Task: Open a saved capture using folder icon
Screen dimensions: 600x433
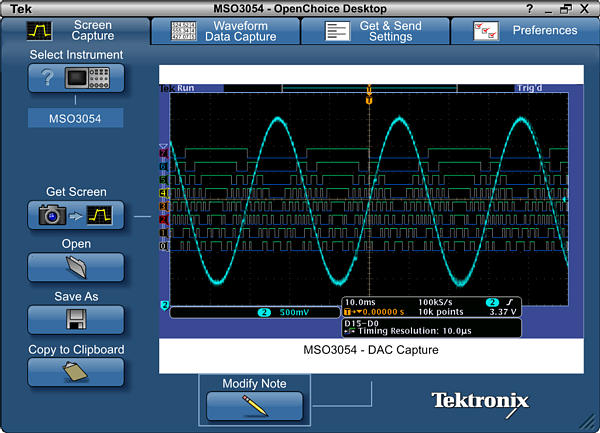Action: pyautogui.click(x=76, y=267)
